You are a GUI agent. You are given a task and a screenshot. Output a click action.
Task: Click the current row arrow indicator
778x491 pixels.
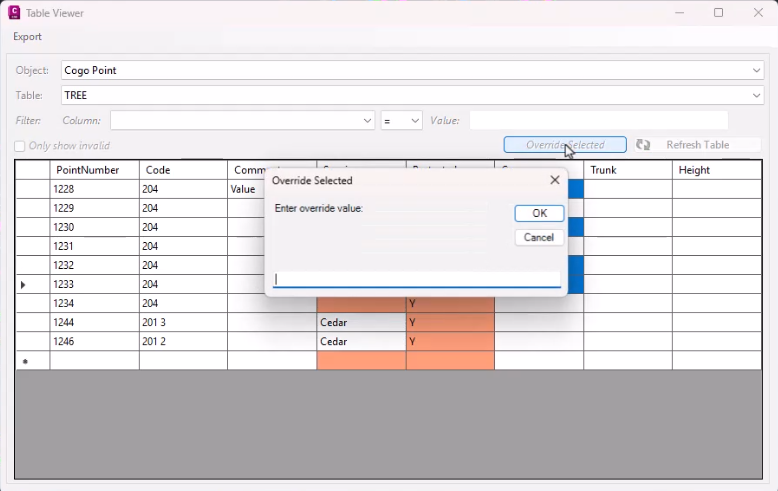pyautogui.click(x=23, y=285)
